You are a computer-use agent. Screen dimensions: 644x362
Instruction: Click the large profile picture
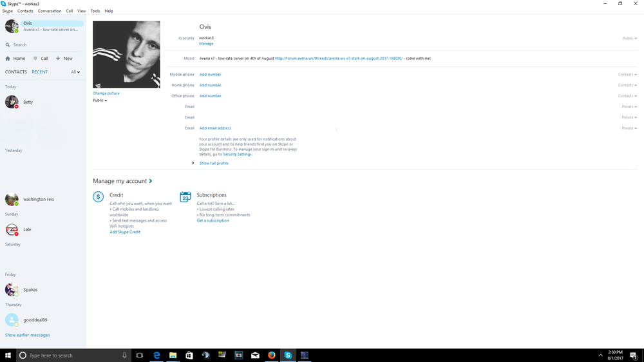126,55
